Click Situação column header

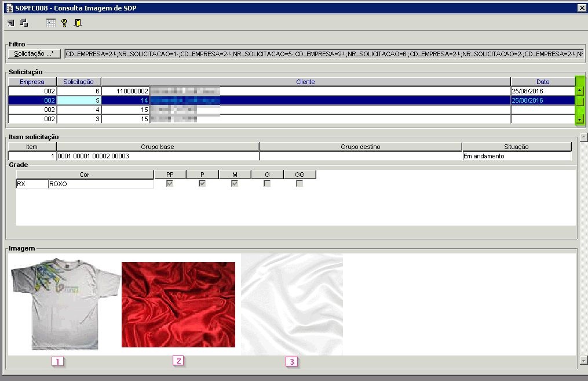516,147
